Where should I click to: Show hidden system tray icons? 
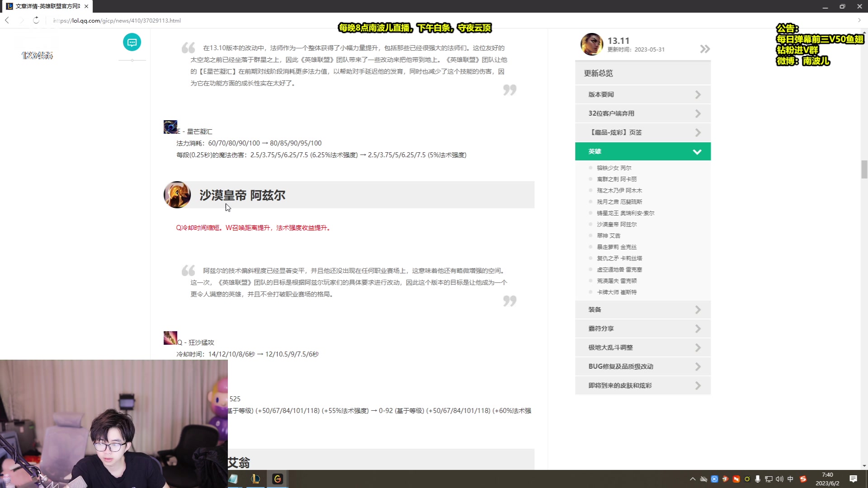[693, 479]
